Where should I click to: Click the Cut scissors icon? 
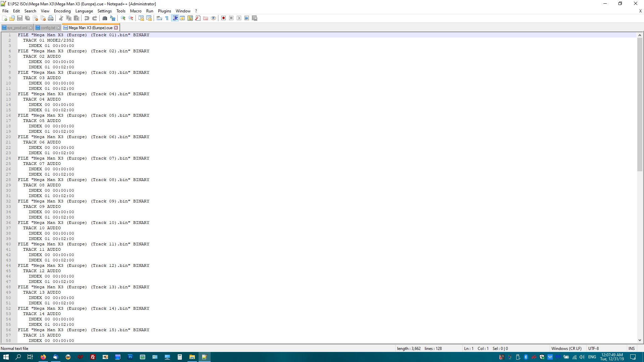pos(61,18)
